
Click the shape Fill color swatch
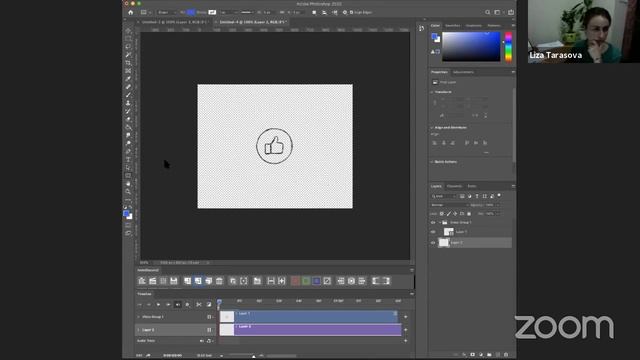click(191, 13)
